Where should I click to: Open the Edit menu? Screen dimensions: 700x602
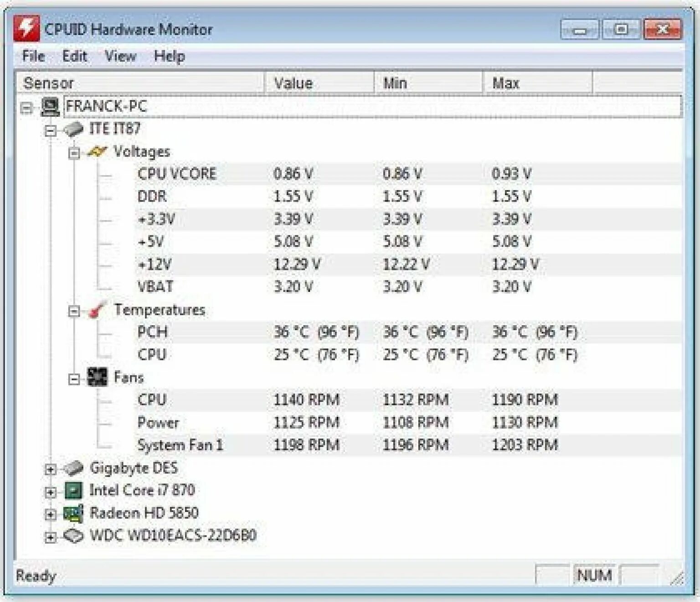coord(74,56)
